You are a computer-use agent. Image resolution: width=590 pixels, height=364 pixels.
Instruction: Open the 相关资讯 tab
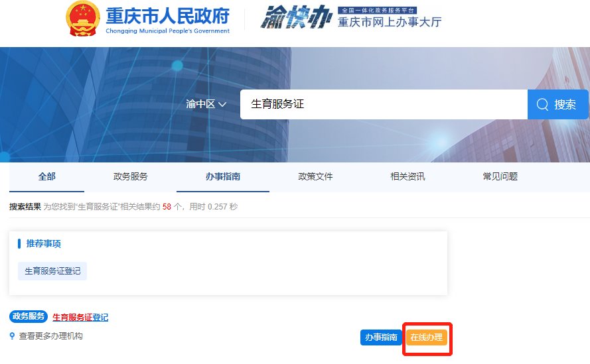pyautogui.click(x=407, y=176)
